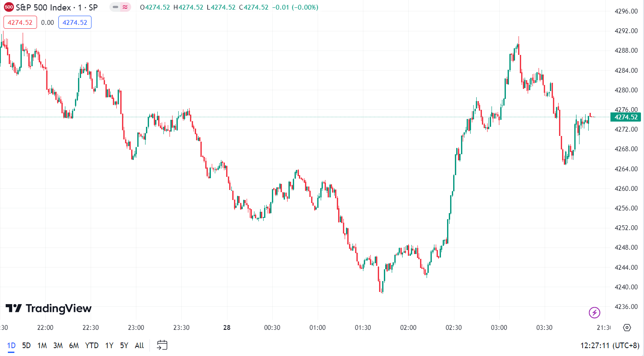Click the 4288.00 price axis label
Image resolution: width=644 pixels, height=356 pixels.
(x=626, y=51)
